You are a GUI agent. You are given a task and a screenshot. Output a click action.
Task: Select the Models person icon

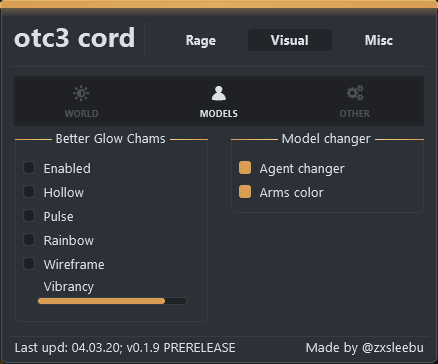click(219, 93)
